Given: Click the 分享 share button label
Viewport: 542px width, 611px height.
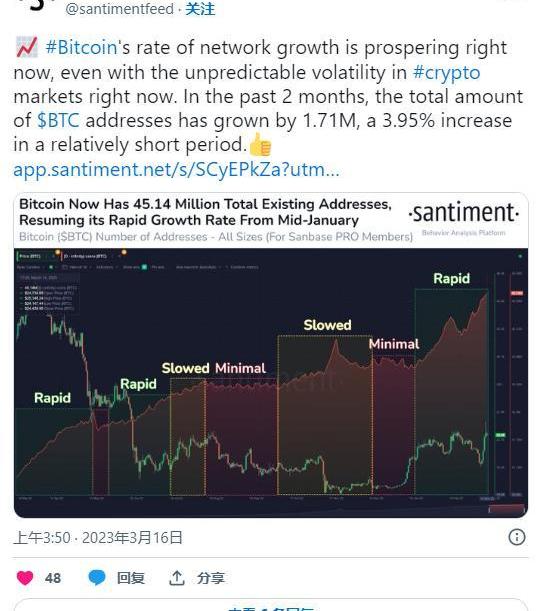Looking at the screenshot, I should click(211, 578).
